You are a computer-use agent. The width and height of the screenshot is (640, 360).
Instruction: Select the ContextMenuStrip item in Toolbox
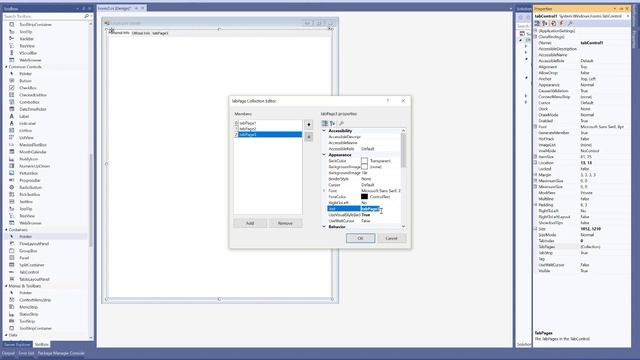[x=35, y=300]
